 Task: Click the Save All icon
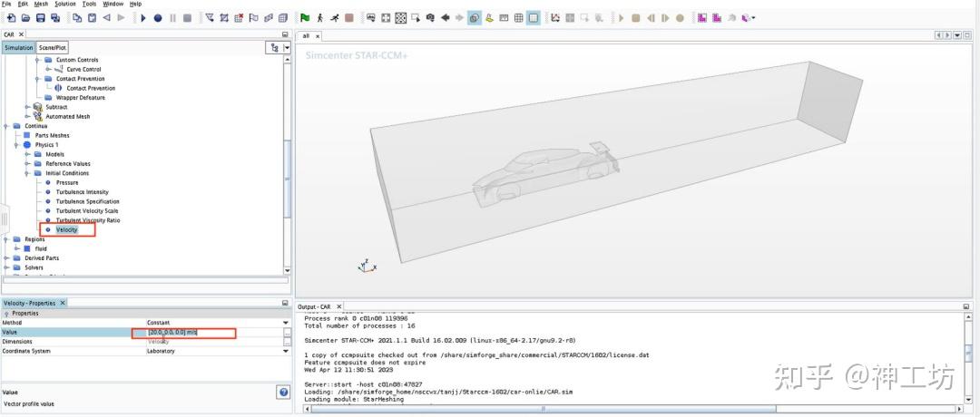click(55, 18)
